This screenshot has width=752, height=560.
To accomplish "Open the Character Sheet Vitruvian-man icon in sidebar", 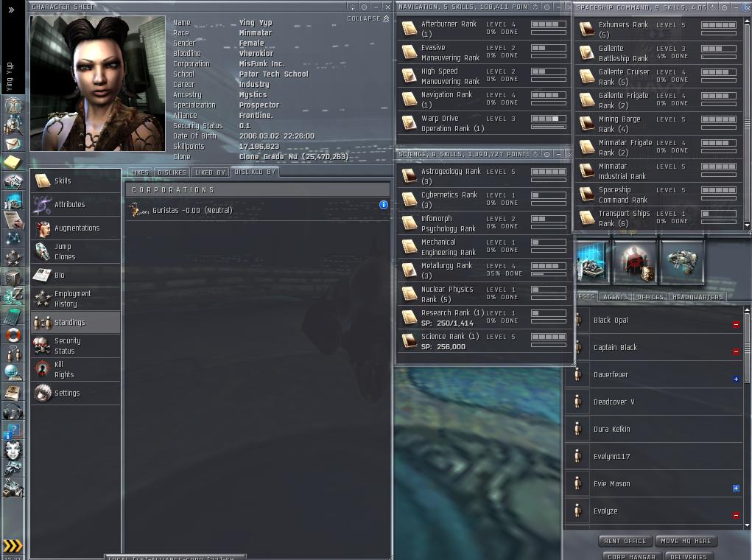I will click(x=13, y=105).
